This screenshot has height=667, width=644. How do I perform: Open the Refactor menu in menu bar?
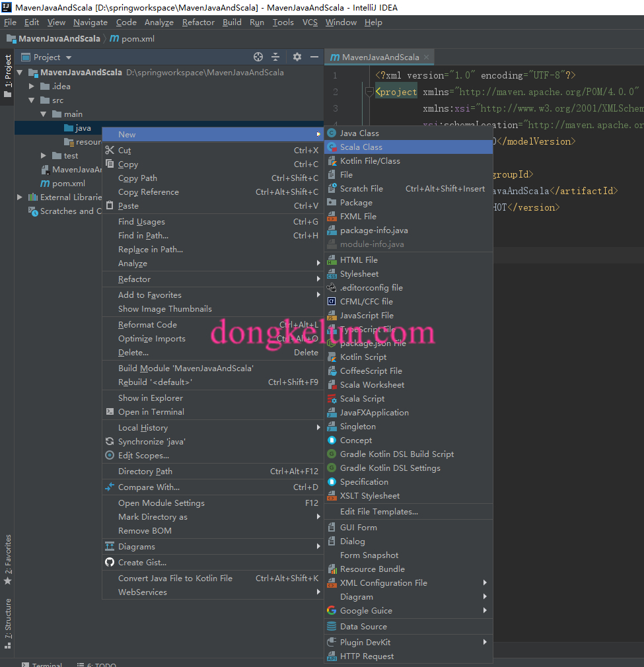point(198,22)
